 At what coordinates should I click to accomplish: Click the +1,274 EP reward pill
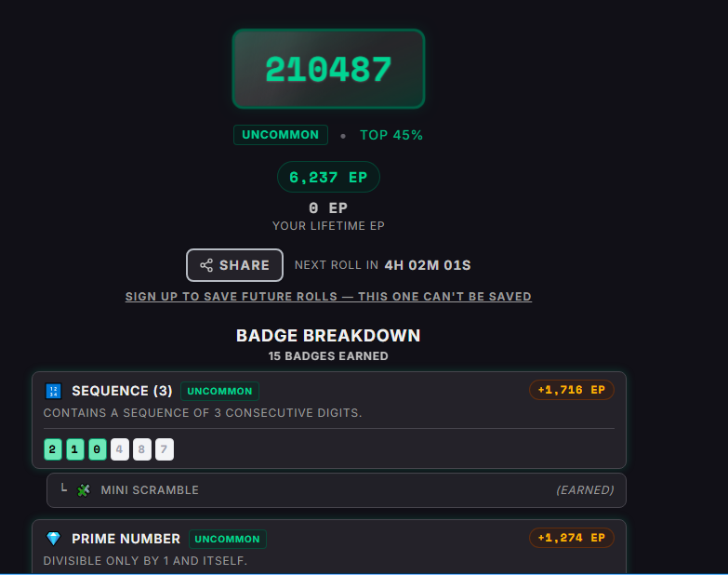[x=572, y=538]
